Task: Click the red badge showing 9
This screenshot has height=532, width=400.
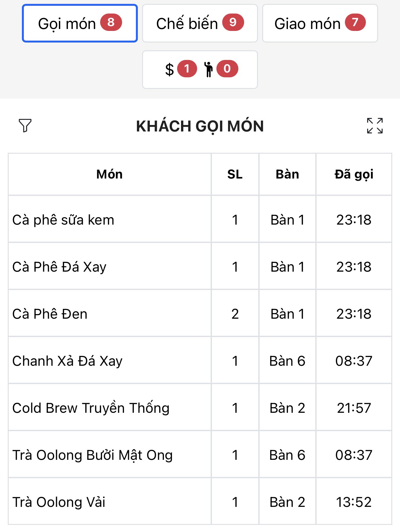Action: (233, 23)
